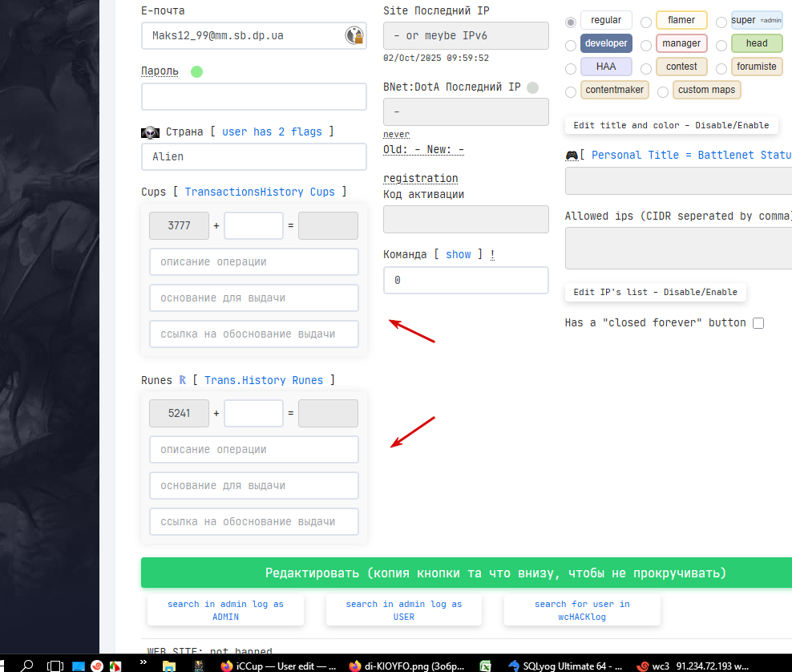Click Cups ссылка на обоснование выдачи field
792x672 pixels.
pyautogui.click(x=253, y=334)
